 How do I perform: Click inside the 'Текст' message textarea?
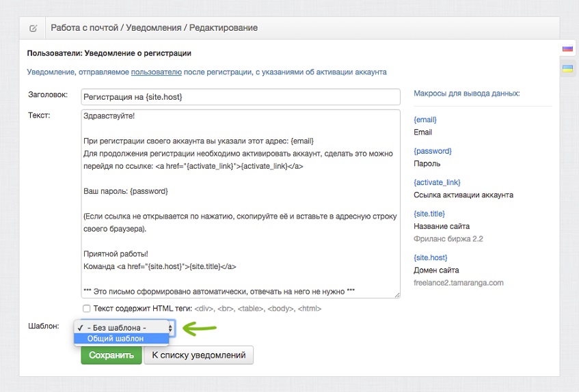point(241,204)
